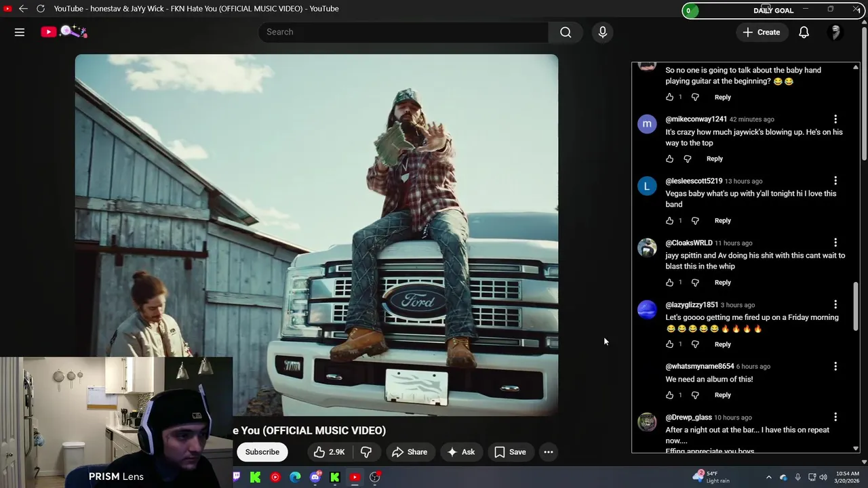
Task: Show hidden system tray icons
Action: [768, 477]
